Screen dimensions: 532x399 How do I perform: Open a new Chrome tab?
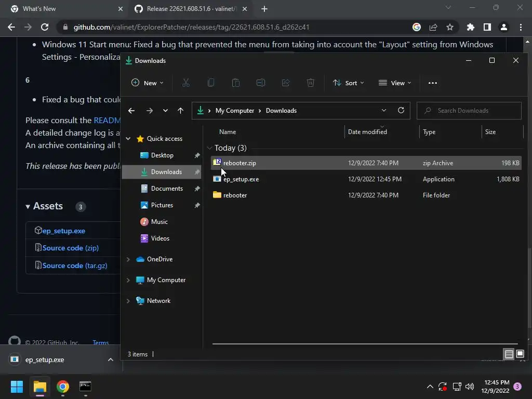click(x=264, y=9)
